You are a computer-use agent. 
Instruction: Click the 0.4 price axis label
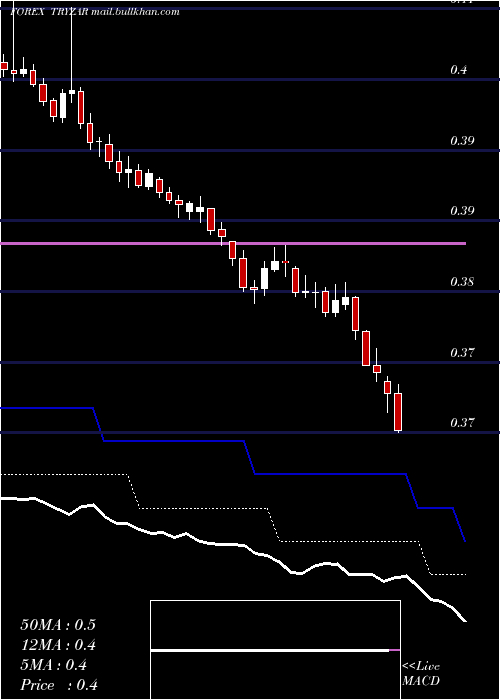click(x=458, y=70)
